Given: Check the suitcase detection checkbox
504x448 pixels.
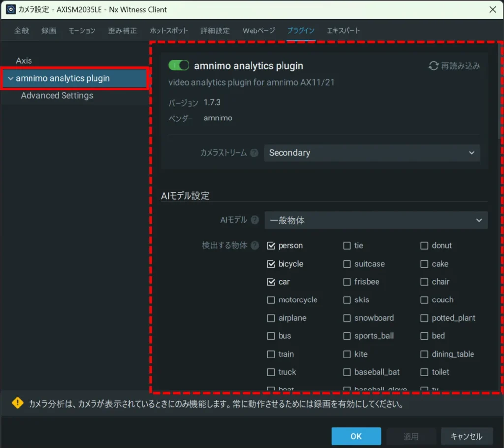Looking at the screenshot, I should click(347, 264).
